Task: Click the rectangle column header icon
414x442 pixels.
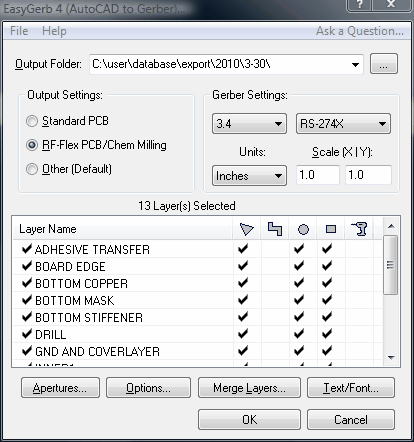Action: pos(331,229)
